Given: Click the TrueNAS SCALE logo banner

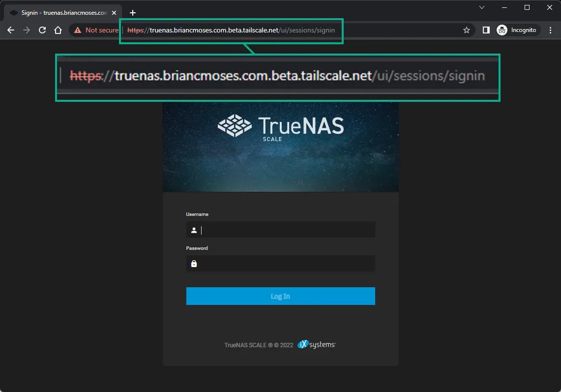Looking at the screenshot, I should [x=280, y=127].
